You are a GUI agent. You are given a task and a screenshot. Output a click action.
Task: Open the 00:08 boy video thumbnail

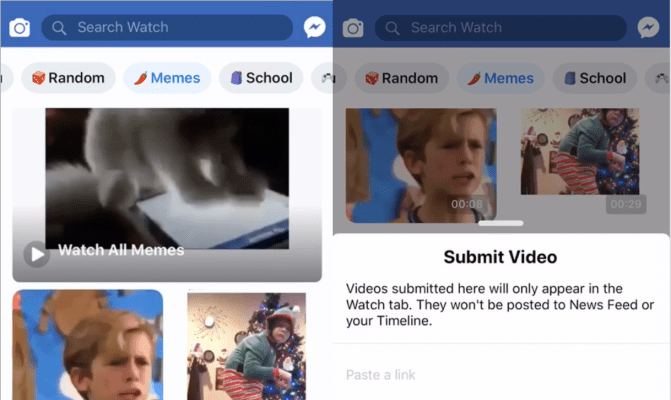pos(421,166)
